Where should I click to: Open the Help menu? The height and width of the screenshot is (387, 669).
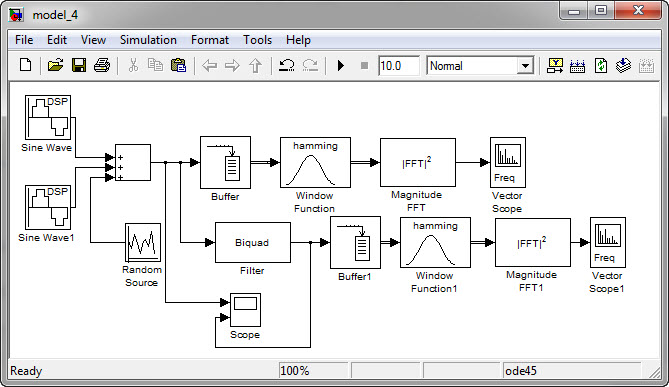click(298, 40)
